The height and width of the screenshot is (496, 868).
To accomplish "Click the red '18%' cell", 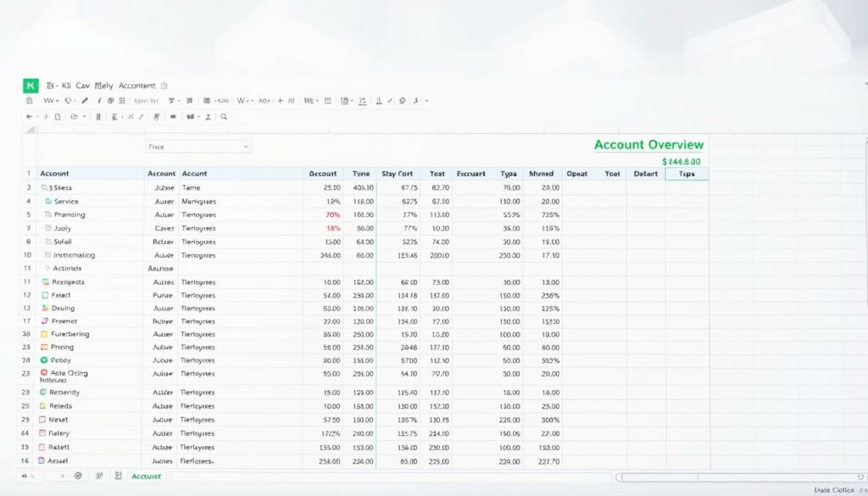I will coord(333,228).
